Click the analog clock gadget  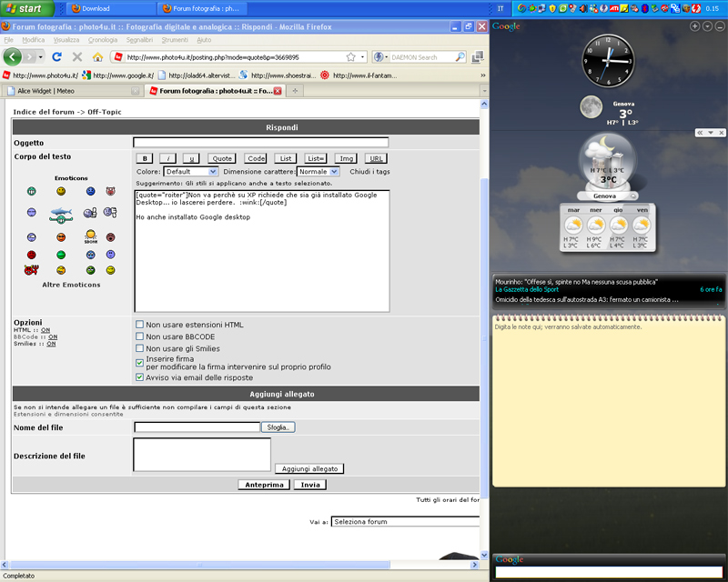608,61
